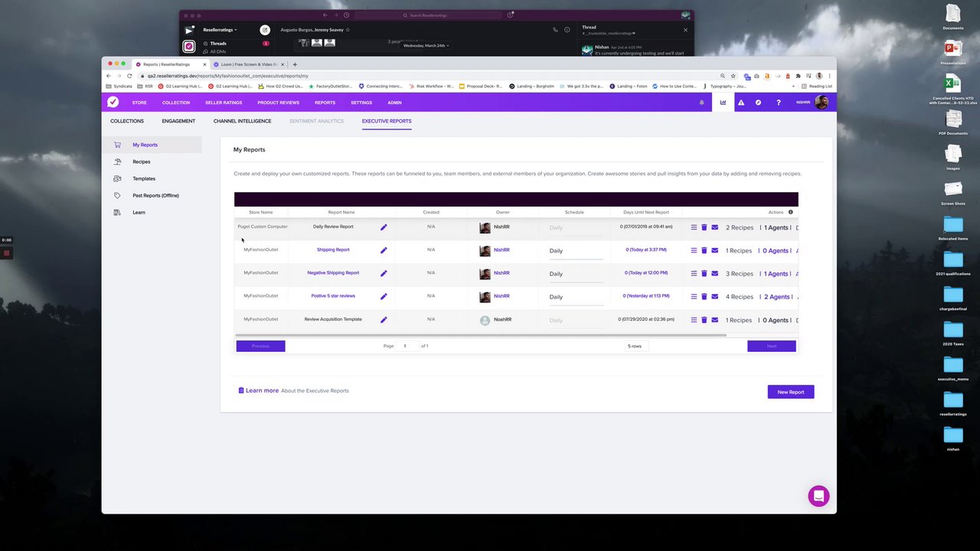Click the table horizontal scrollbar

point(480,335)
